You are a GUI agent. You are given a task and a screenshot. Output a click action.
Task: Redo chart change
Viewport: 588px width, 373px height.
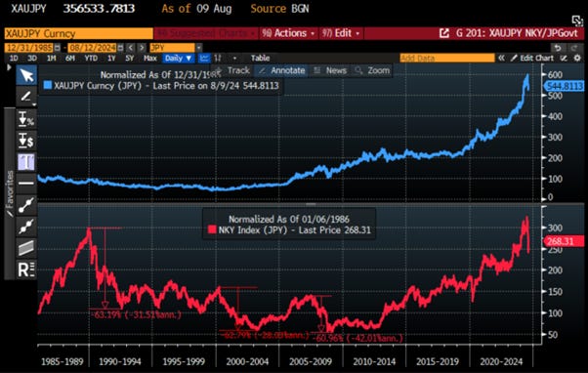(573, 48)
